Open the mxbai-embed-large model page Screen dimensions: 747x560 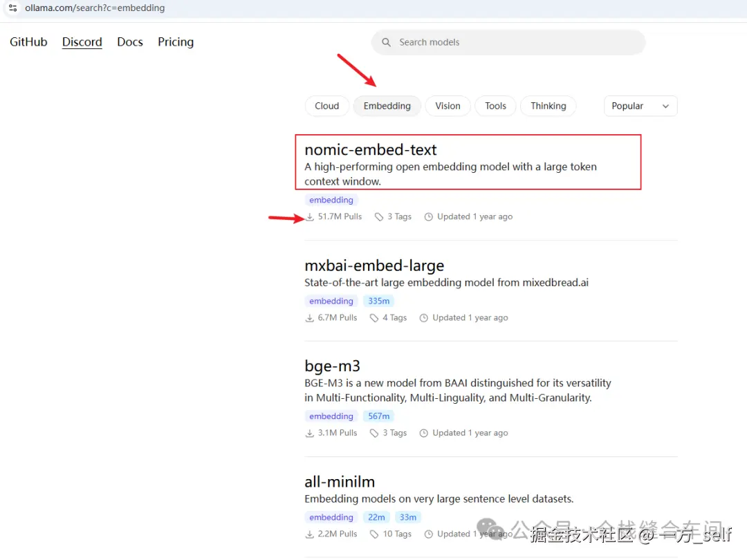click(374, 265)
